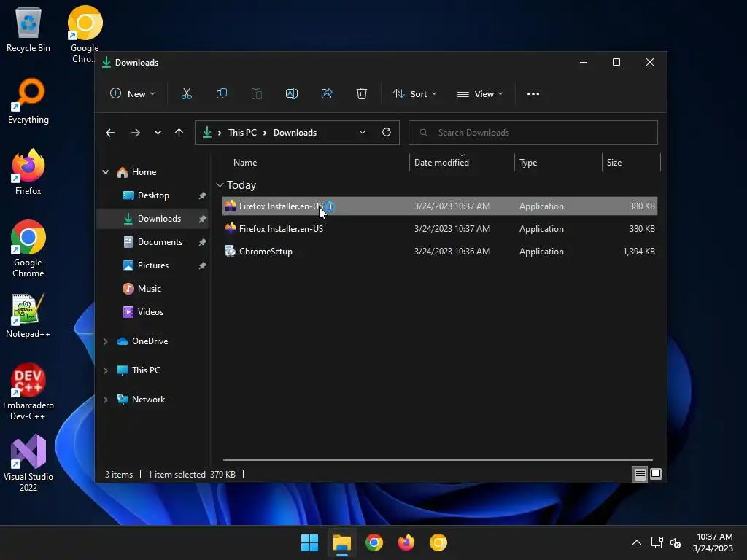
Task: Expand the Network tree node
Action: point(105,400)
